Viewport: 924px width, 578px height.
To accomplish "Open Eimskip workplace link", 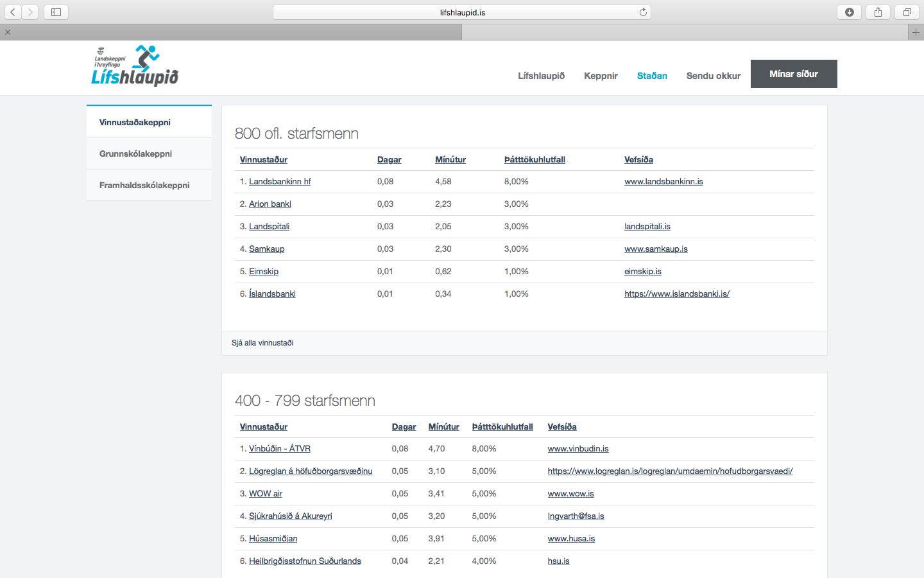I will point(264,272).
